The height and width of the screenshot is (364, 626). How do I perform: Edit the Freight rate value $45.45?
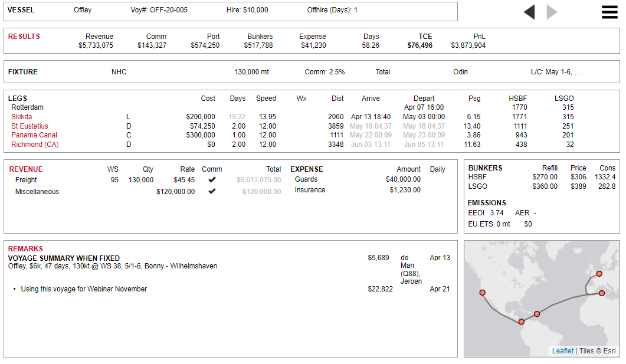click(183, 180)
